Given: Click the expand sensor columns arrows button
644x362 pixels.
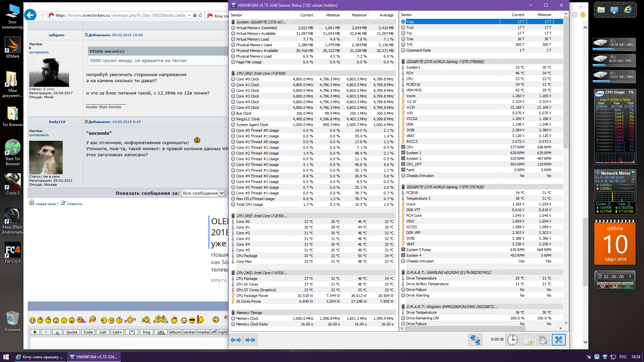Looking at the screenshot, I should tap(236, 340).
